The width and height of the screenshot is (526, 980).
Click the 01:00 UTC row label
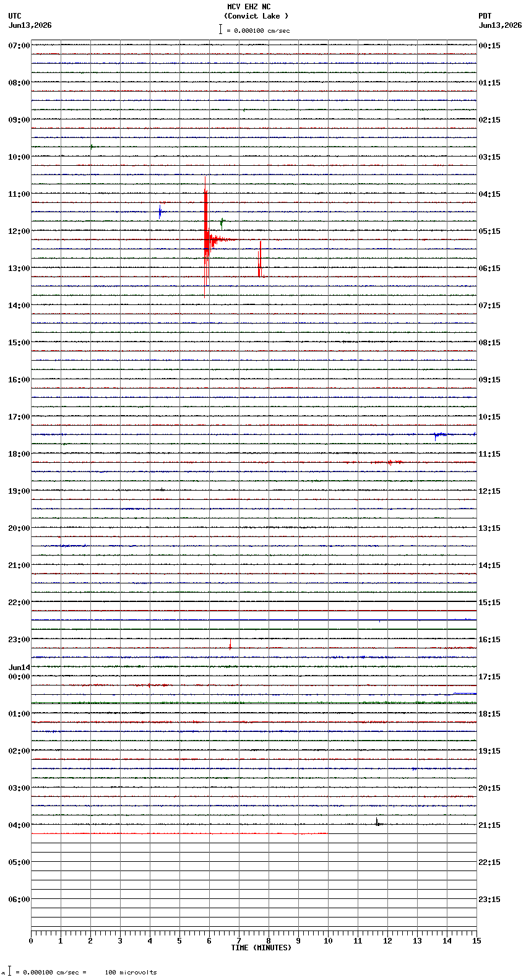[x=19, y=714]
